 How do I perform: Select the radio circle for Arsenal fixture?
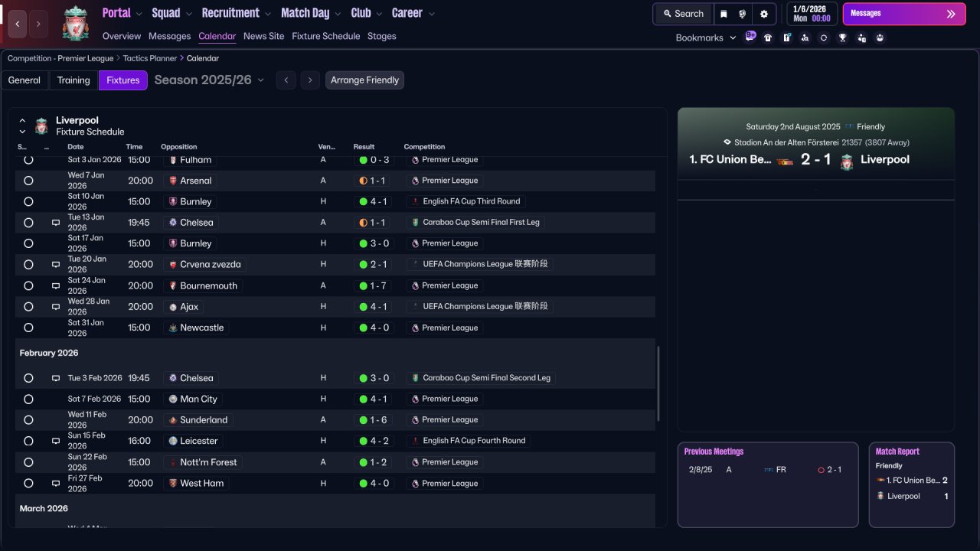pyautogui.click(x=28, y=181)
